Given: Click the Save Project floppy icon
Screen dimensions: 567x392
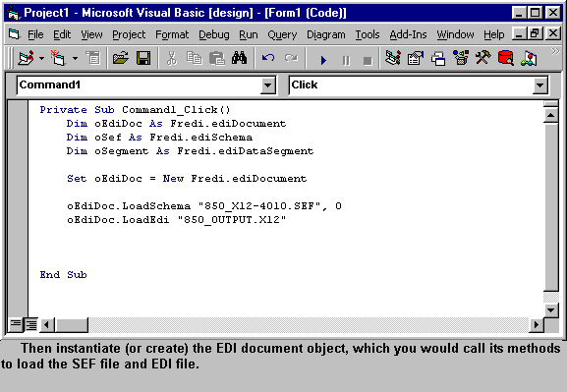Looking at the screenshot, I should pyautogui.click(x=143, y=58).
